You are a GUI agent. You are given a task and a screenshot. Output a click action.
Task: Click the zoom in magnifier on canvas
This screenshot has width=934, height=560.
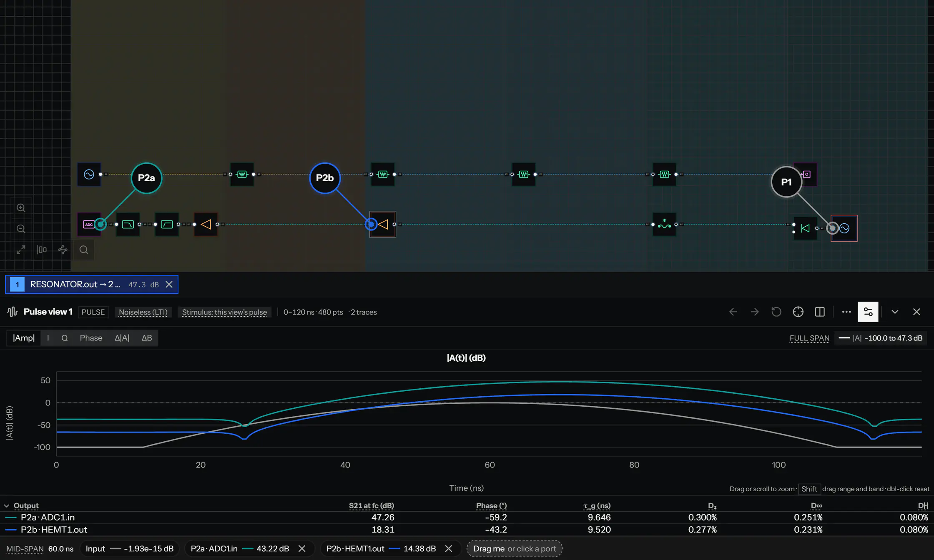click(21, 207)
